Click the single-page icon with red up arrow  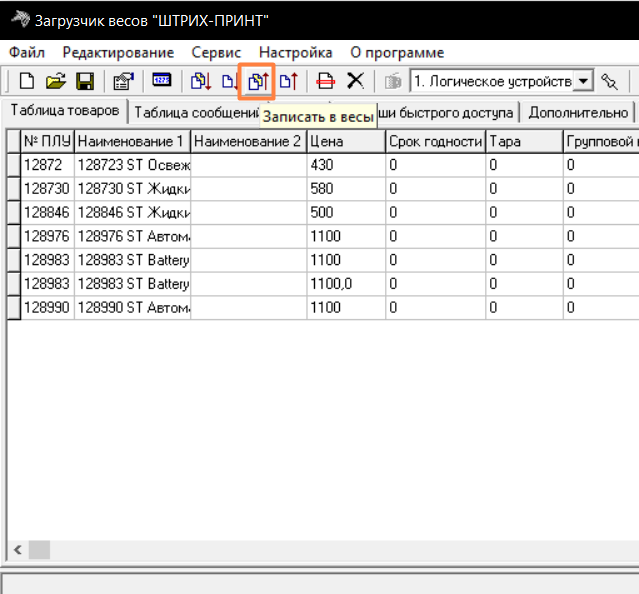click(289, 81)
